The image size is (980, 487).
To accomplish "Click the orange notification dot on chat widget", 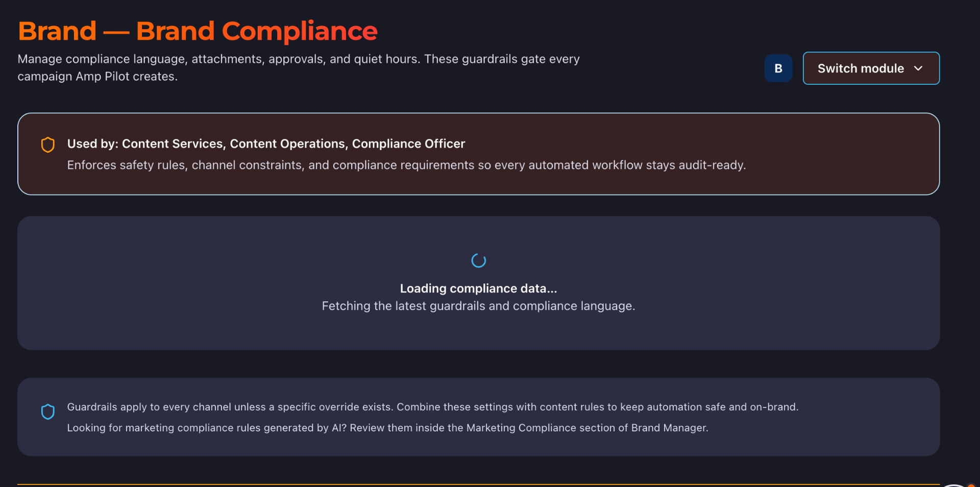I will point(972,485).
